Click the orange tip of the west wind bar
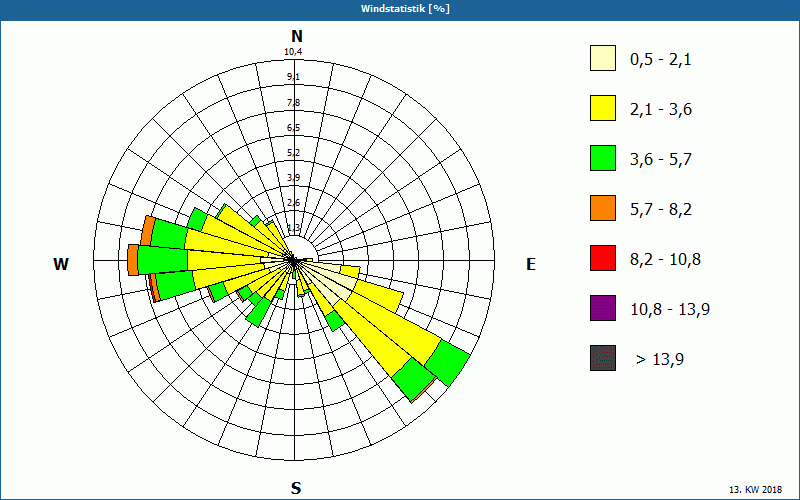 [133, 260]
